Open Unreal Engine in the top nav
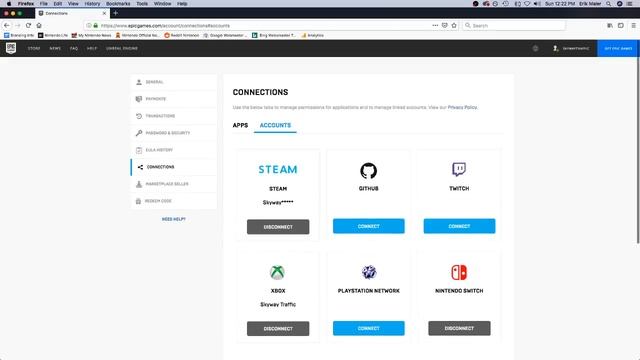Viewport: 640px width, 360px height. (122, 48)
